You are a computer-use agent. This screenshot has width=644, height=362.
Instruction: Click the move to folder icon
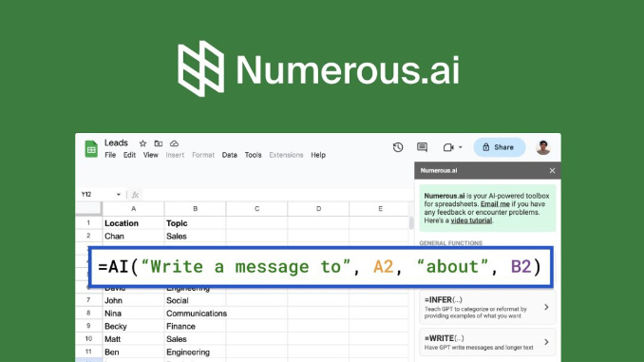coord(158,143)
